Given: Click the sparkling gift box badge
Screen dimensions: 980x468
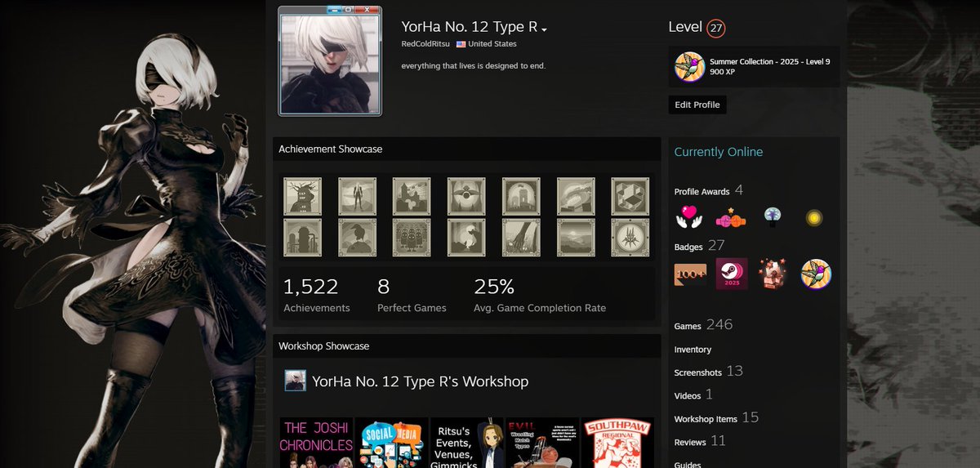Looking at the screenshot, I should pyautogui.click(x=773, y=274).
